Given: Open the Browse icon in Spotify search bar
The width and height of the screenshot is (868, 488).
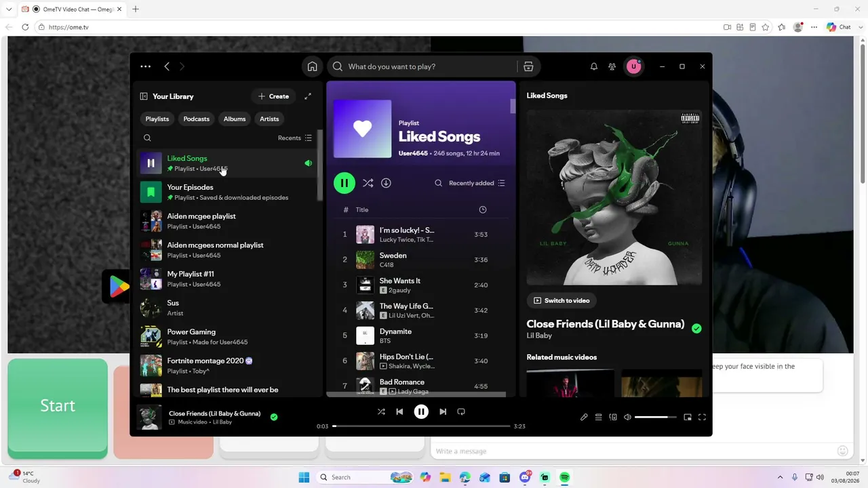Looking at the screenshot, I should [528, 66].
